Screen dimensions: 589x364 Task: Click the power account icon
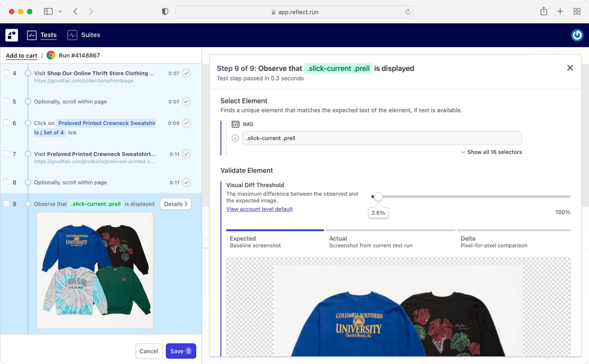pyautogui.click(x=577, y=35)
